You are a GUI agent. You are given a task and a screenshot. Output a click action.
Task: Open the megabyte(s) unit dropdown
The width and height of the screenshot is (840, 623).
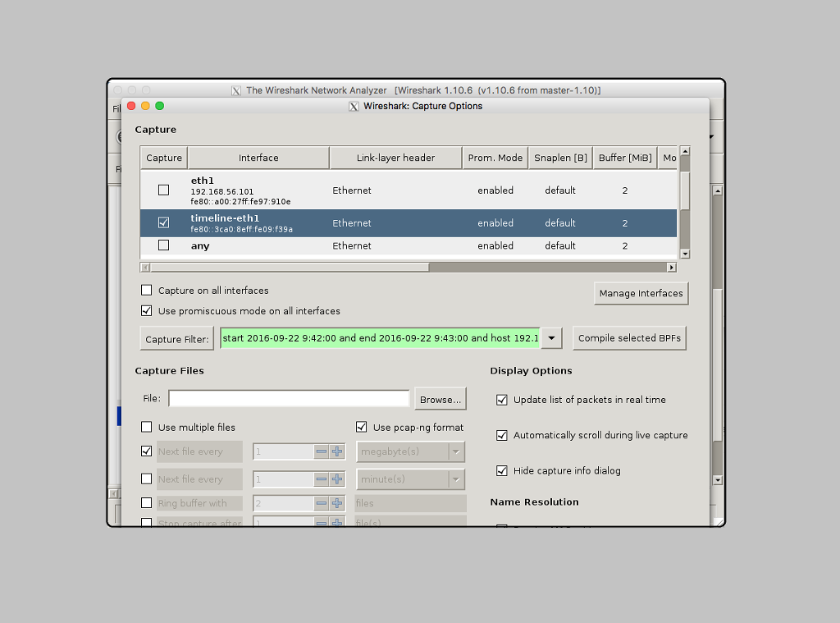click(410, 451)
